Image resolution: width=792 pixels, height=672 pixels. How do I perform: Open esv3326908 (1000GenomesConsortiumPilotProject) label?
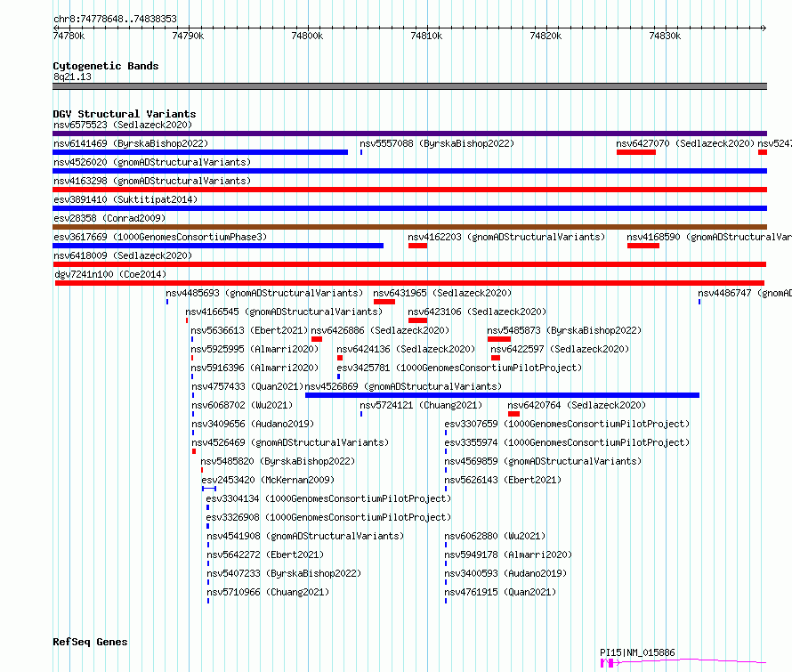coord(329,517)
